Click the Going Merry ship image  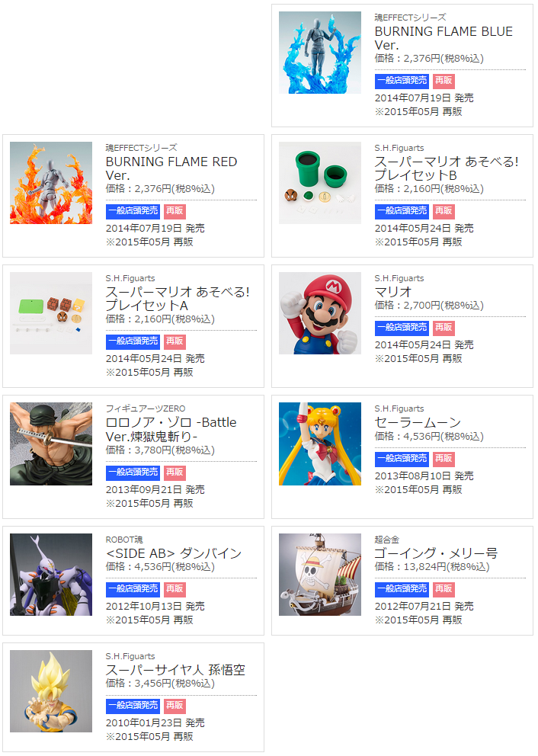[319, 575]
